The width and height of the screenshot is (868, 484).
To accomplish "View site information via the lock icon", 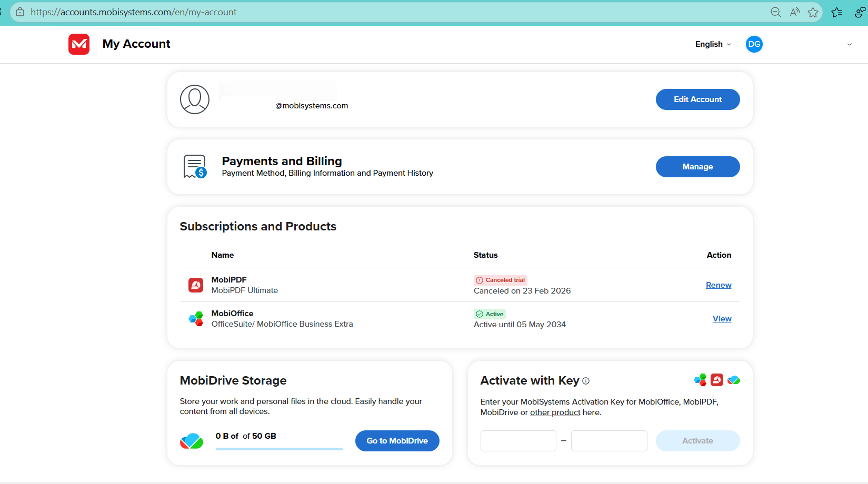I will point(20,12).
